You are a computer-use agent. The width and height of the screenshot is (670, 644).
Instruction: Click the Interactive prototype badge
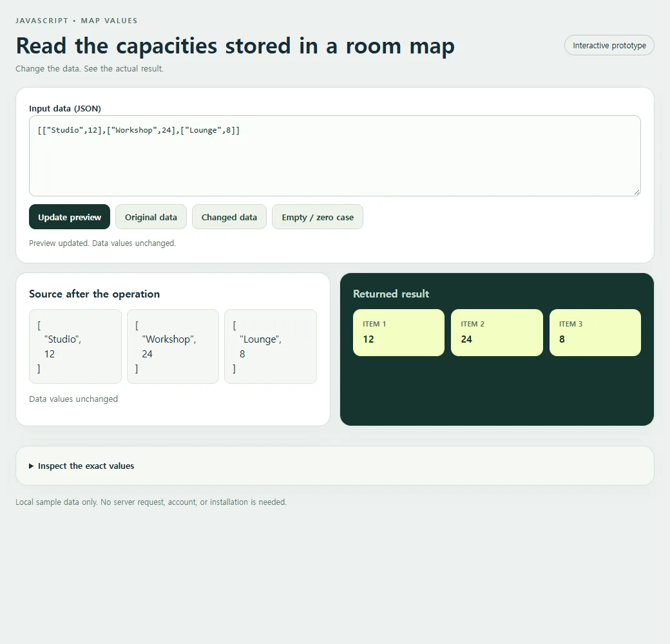pyautogui.click(x=609, y=45)
